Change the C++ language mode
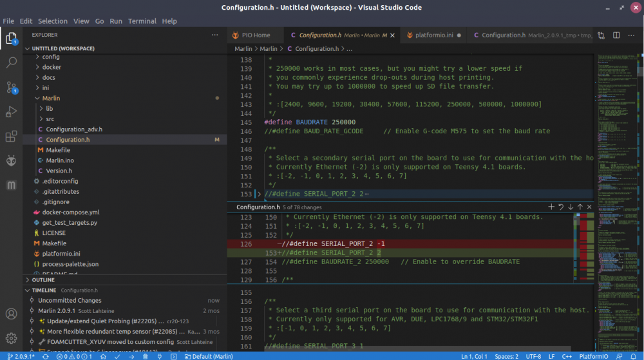Screen dimensions: 644x360 click(x=567, y=356)
